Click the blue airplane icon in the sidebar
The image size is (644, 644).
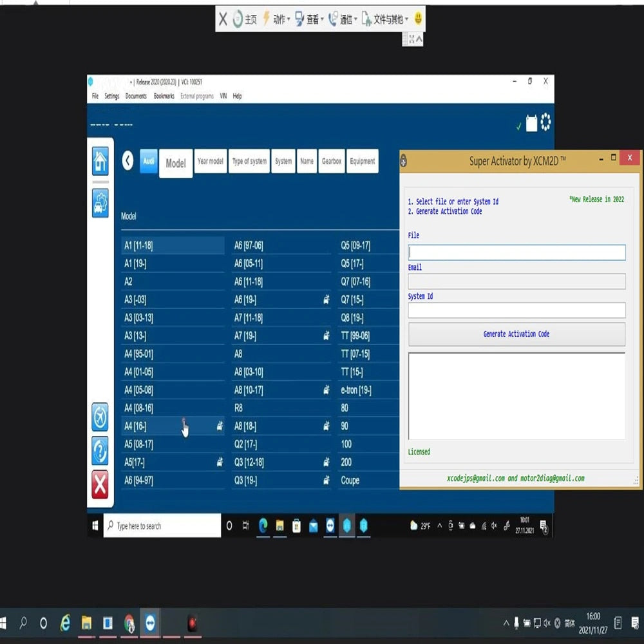(x=100, y=419)
